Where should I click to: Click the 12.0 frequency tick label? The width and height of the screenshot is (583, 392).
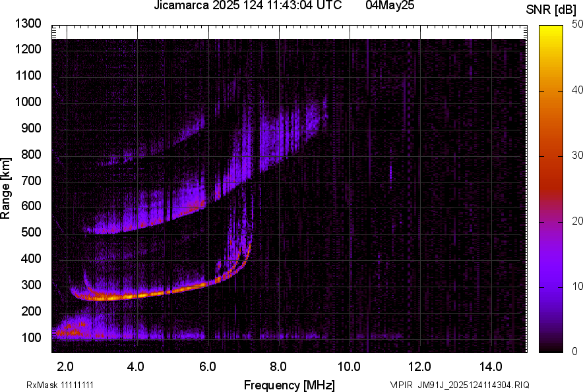tap(420, 367)
